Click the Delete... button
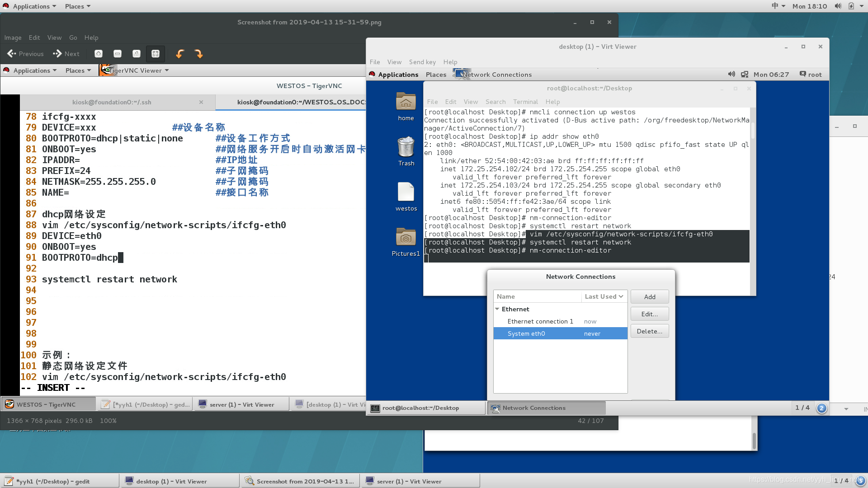The image size is (868, 488). click(650, 331)
